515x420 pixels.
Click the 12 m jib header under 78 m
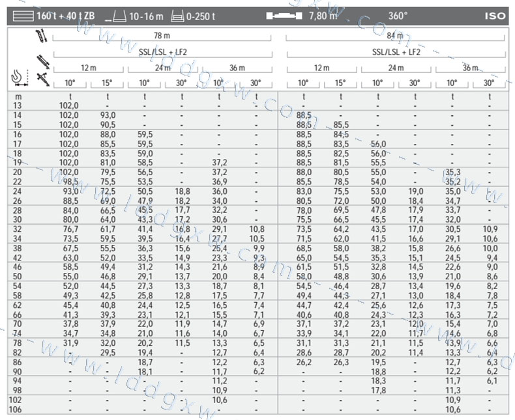[x=89, y=68]
